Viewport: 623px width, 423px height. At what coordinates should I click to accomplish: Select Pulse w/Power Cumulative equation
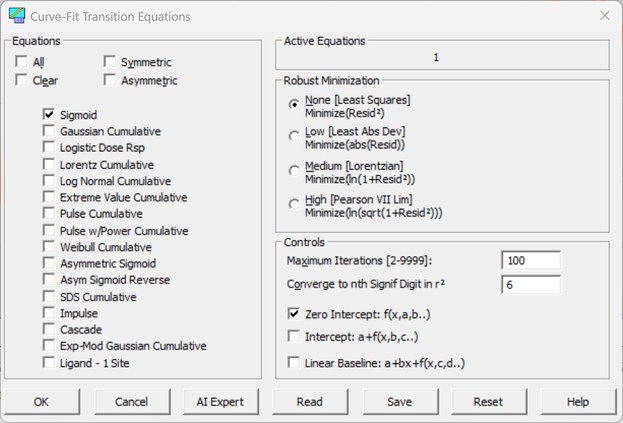click(x=48, y=230)
